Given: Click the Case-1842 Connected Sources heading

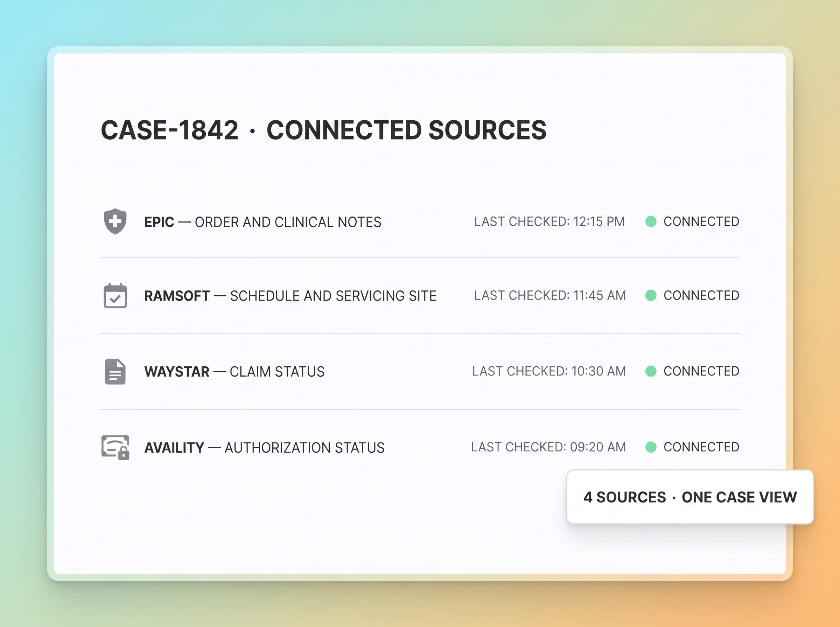Looking at the screenshot, I should click(x=323, y=130).
